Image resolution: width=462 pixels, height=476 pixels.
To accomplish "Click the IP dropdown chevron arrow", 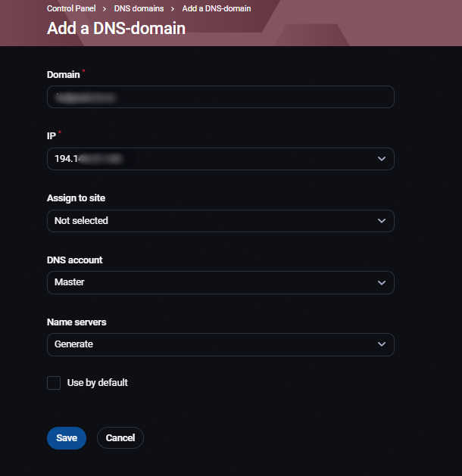I will point(382,159).
